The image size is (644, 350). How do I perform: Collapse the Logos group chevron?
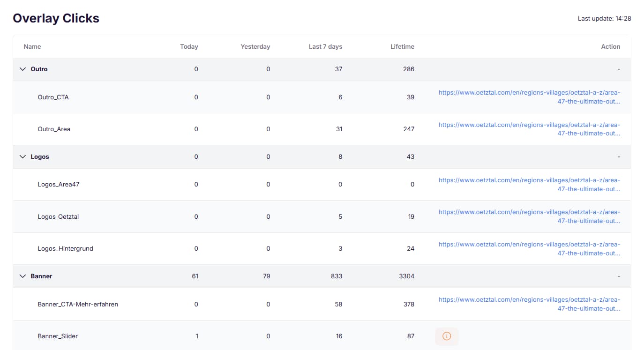pos(22,156)
